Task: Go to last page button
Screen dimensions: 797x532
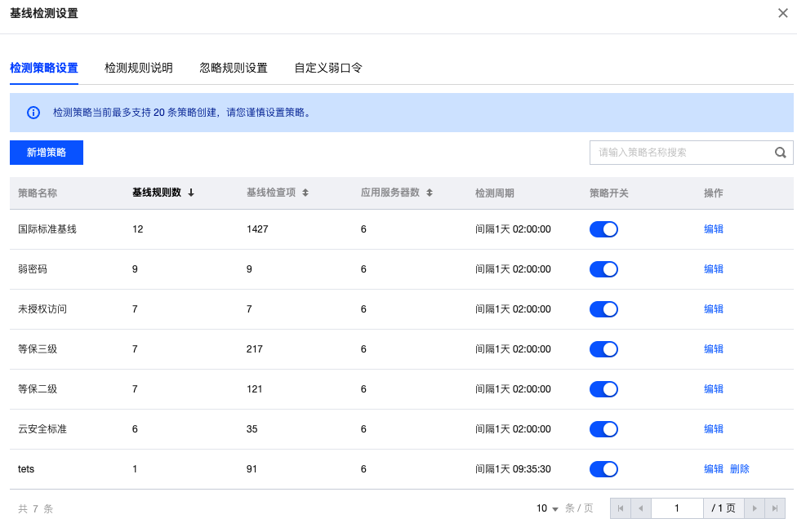Action: (775, 508)
